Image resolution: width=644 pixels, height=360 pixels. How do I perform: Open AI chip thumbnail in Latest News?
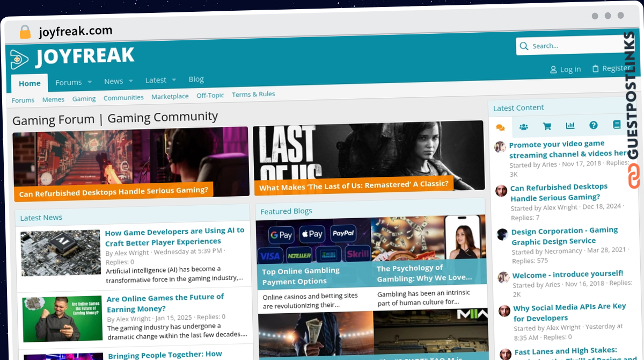(61, 253)
